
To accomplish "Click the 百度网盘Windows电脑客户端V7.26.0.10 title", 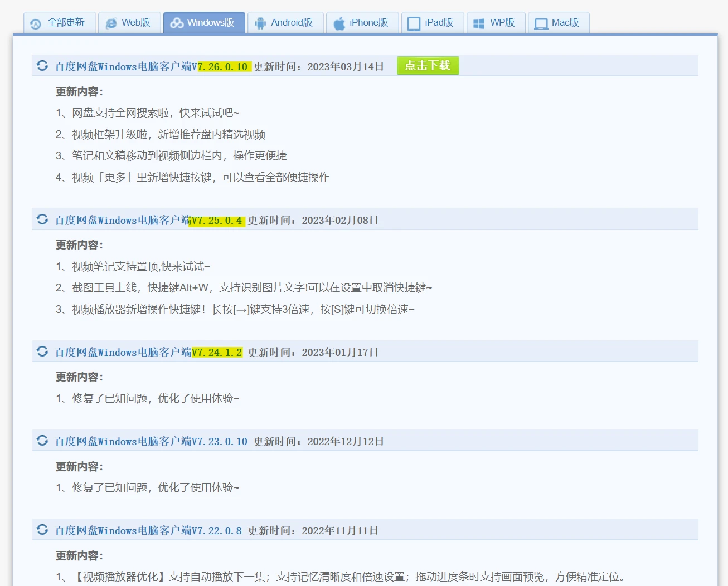I will (151, 67).
